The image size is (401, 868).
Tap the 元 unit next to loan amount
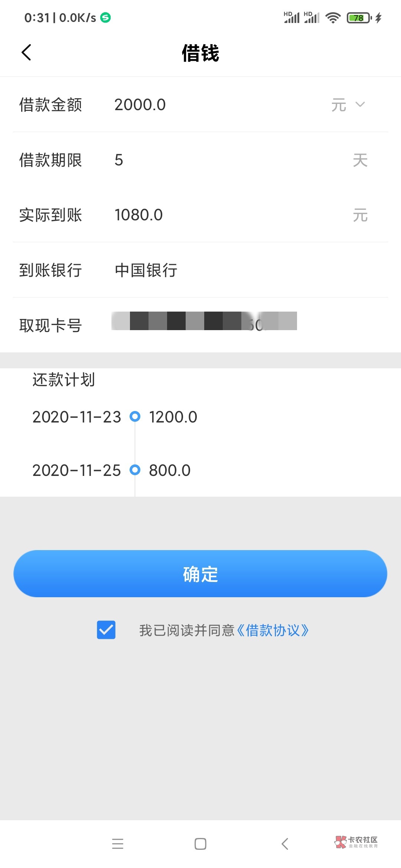click(x=339, y=105)
